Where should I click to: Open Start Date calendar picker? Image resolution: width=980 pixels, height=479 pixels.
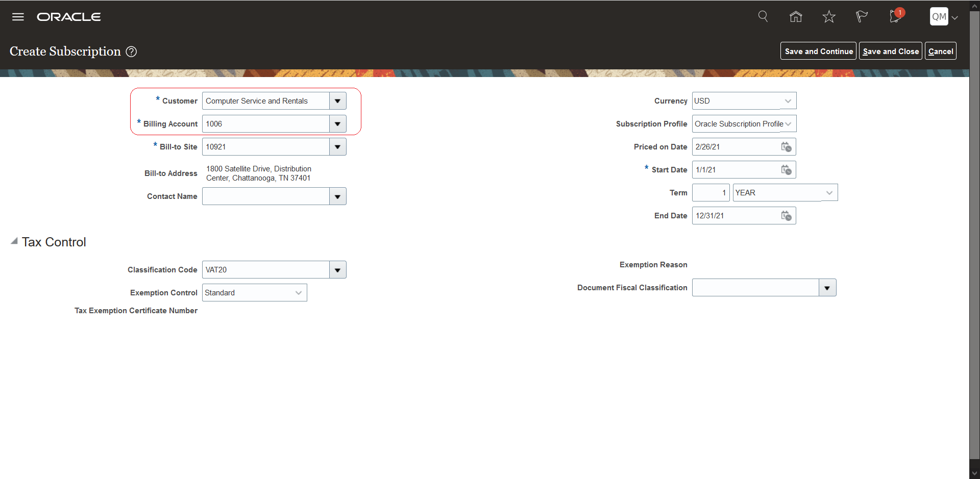(786, 170)
